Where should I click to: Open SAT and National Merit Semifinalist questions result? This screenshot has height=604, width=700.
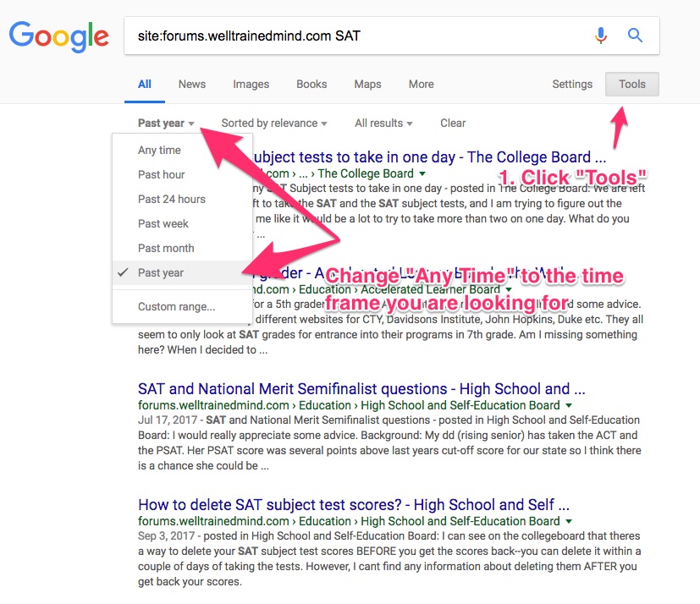[361, 389]
